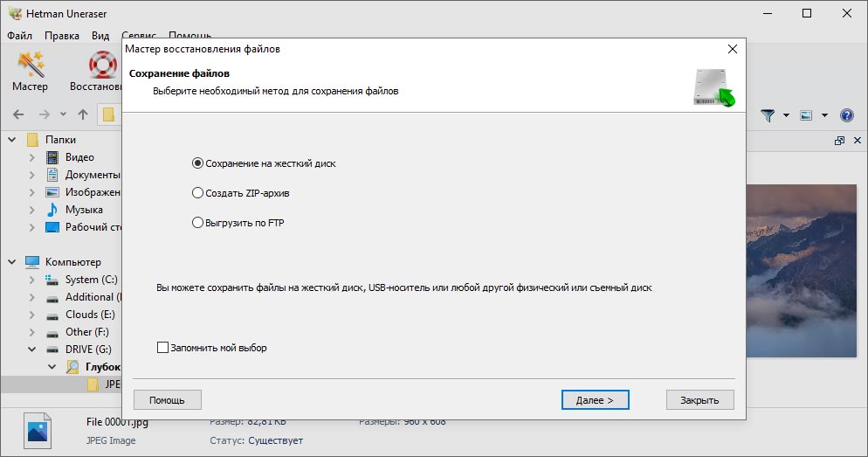The image size is (868, 457).
Task: Collapse the Глубокий анализ node
Action: [x=52, y=367]
